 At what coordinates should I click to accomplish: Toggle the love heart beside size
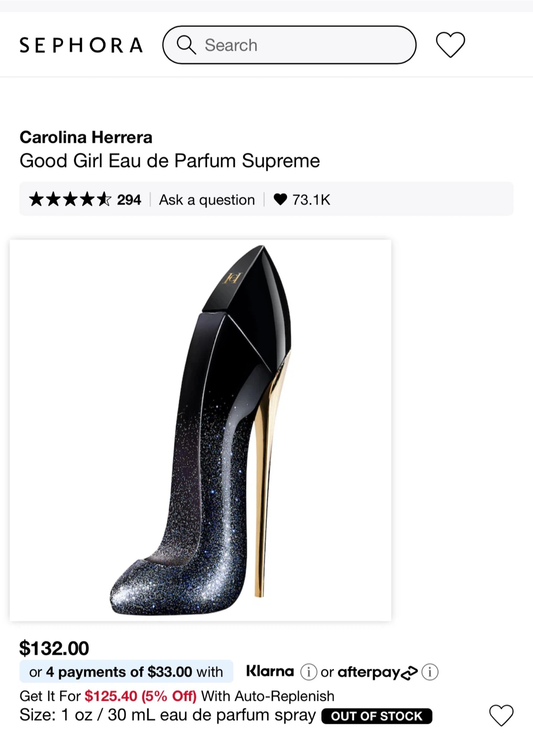point(501,715)
